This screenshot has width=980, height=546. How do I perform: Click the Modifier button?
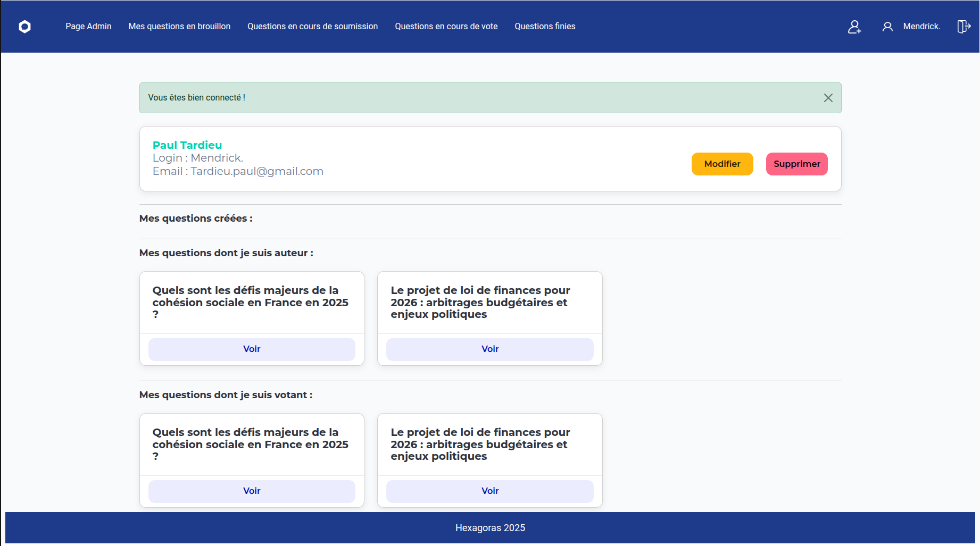[x=722, y=164]
